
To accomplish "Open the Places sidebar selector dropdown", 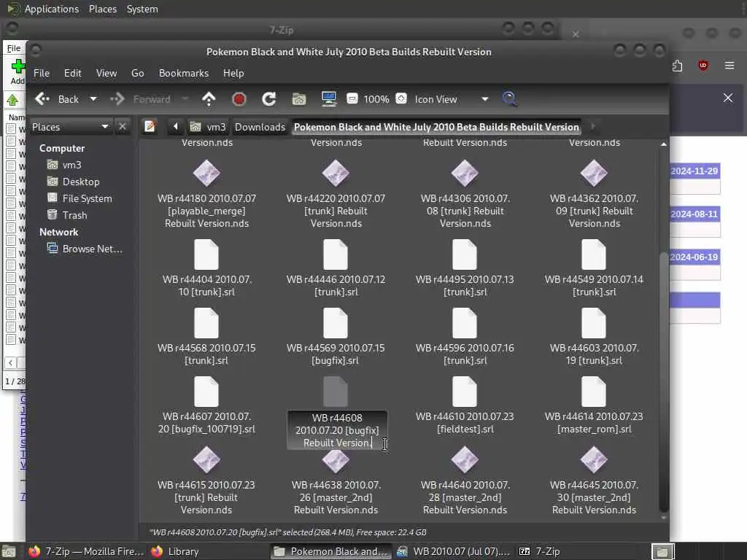I will coord(71,127).
